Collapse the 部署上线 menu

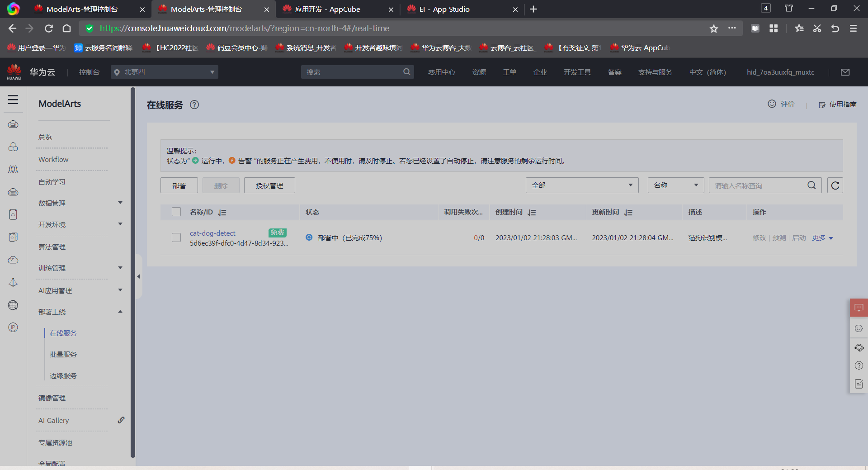pyautogui.click(x=120, y=312)
